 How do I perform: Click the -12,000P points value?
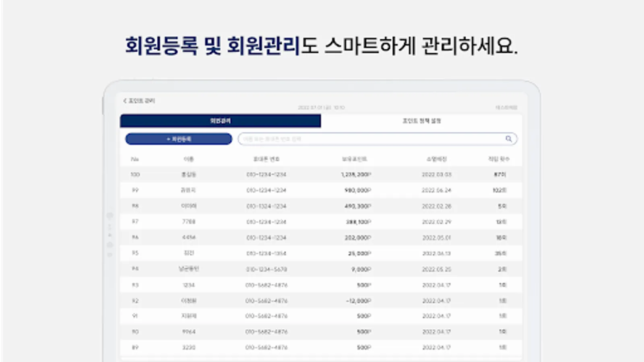(x=359, y=301)
